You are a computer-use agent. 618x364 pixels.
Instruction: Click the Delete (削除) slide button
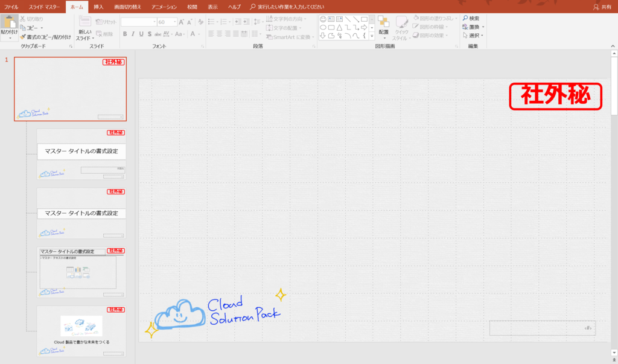[104, 34]
